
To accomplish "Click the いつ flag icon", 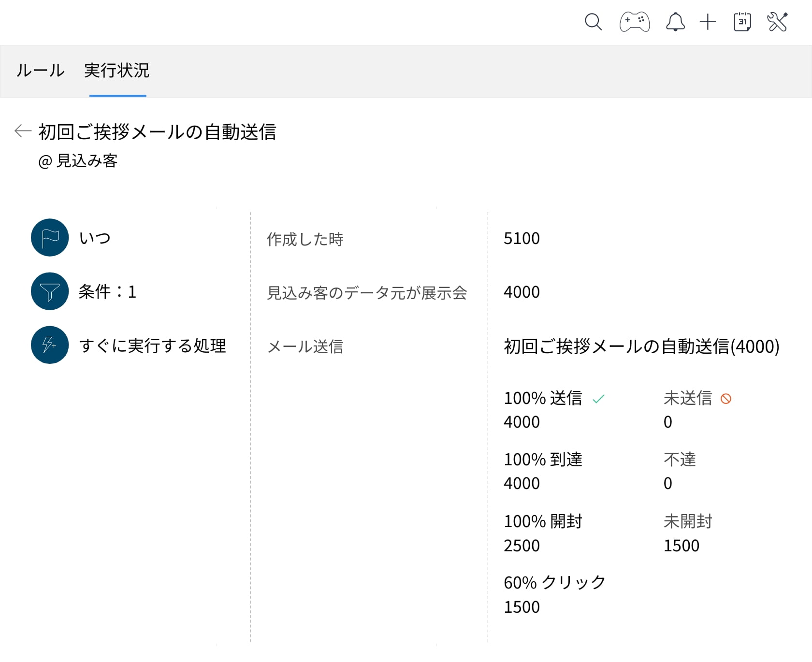I will click(50, 238).
